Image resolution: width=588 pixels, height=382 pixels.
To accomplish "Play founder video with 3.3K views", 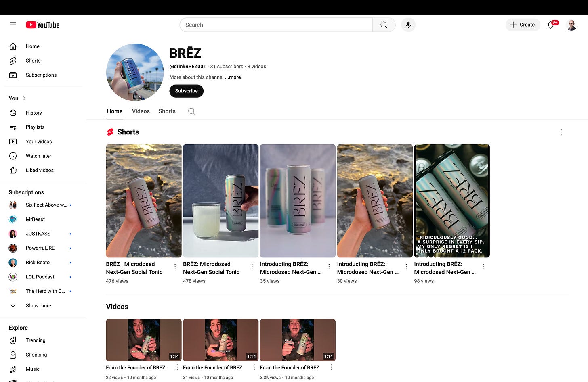I will [298, 340].
